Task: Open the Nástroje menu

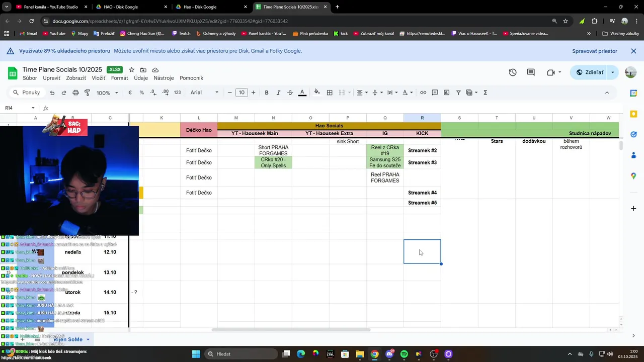Action: coord(164,78)
